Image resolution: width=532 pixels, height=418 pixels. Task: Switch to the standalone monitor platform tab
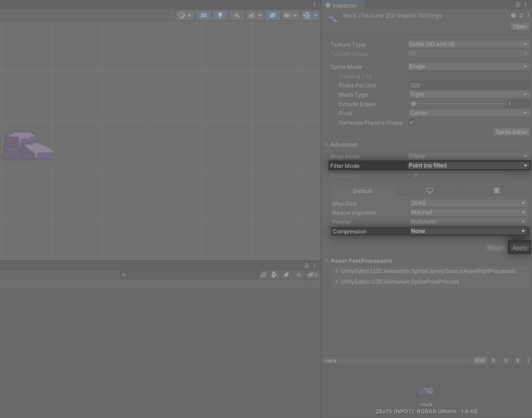[x=430, y=191]
